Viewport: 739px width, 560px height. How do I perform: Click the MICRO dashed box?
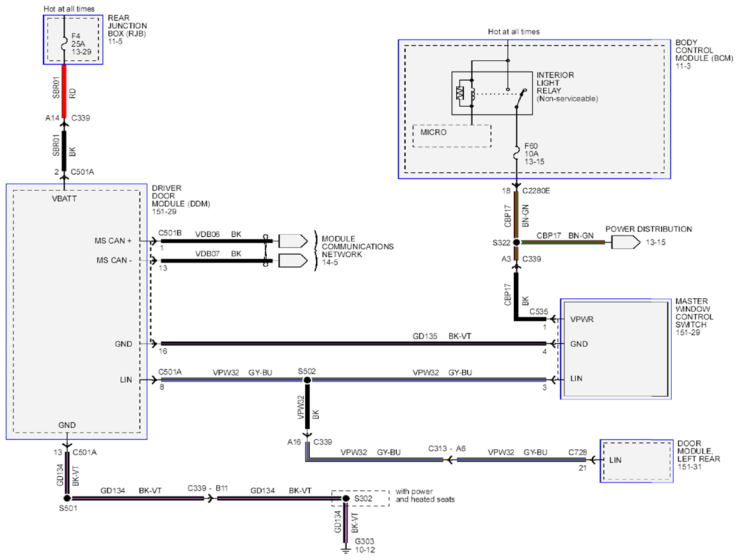tap(452, 136)
